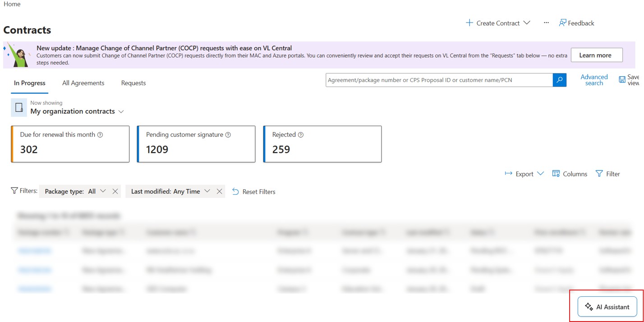Open the Rejected card
Image resolution: width=644 pixels, height=322 pixels.
click(x=322, y=144)
